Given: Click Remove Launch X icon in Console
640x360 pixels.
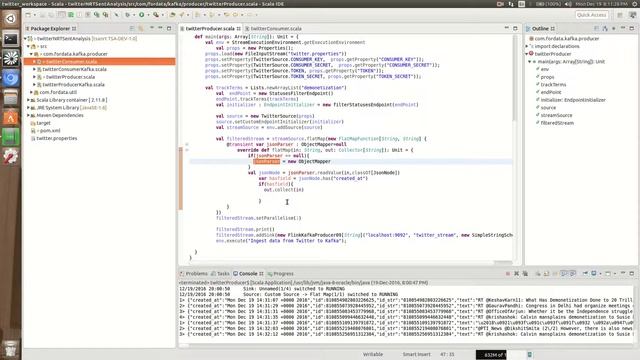Looking at the screenshot, I should (516, 273).
